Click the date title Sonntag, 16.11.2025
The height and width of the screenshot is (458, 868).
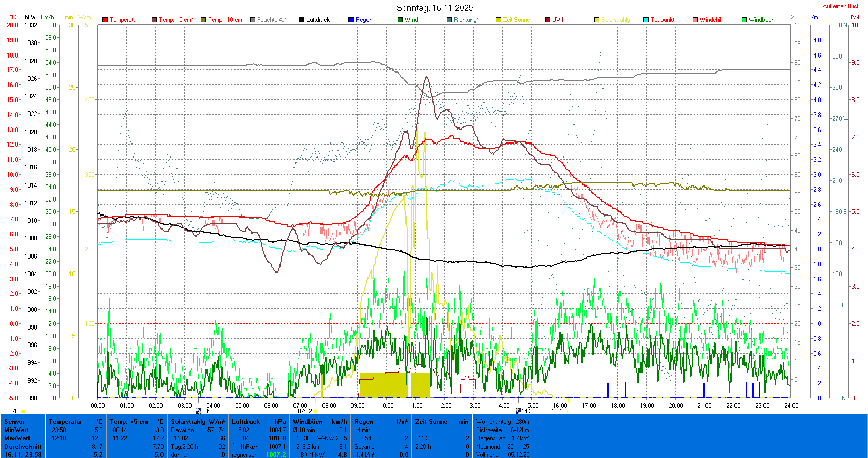click(435, 8)
